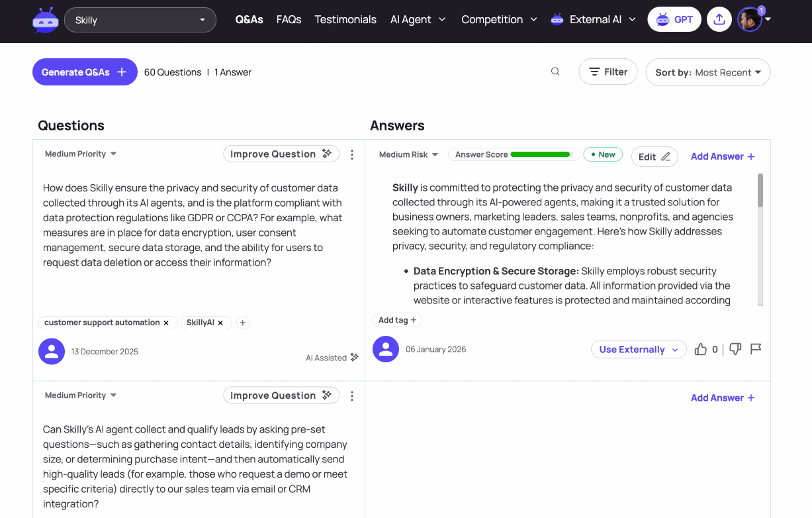Screen dimensions: 812x518
Task: Click the answer author avatar icon
Action: pyautogui.click(x=386, y=348)
